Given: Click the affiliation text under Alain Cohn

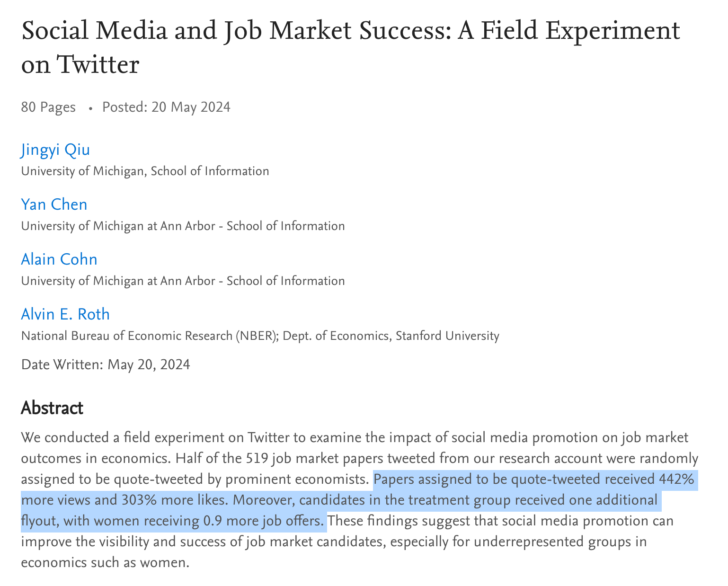Looking at the screenshot, I should pyautogui.click(x=183, y=281).
